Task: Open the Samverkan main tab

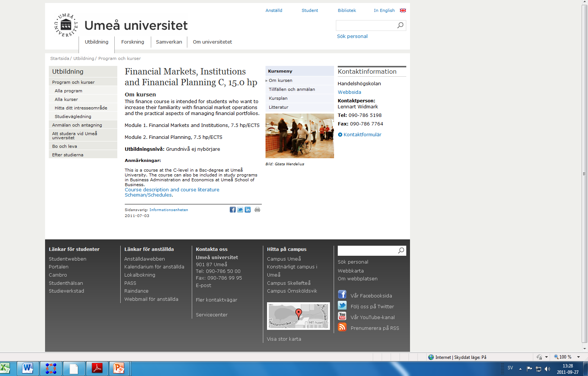Action: click(169, 42)
